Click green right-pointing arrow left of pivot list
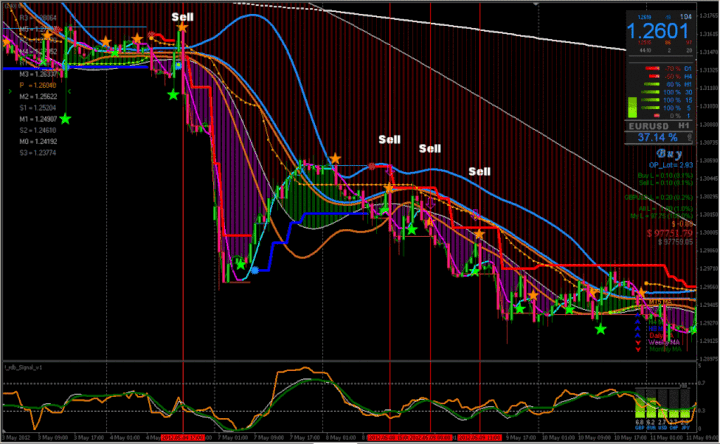The height and width of the screenshot is (444, 720). 10,91
